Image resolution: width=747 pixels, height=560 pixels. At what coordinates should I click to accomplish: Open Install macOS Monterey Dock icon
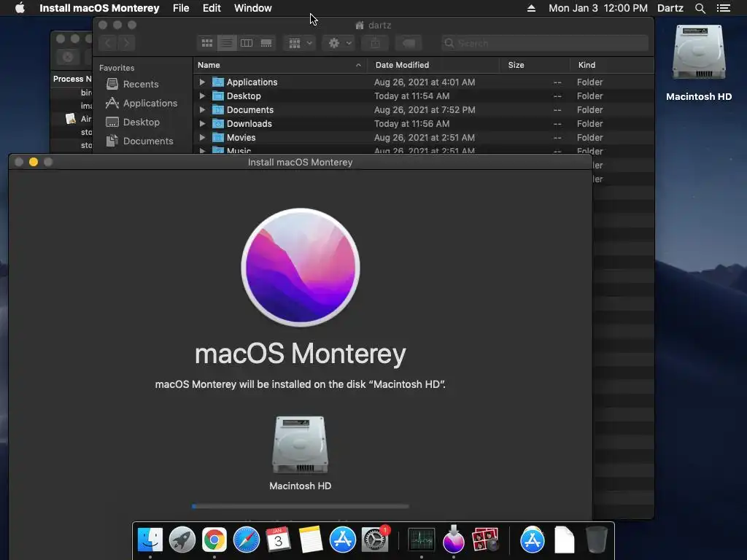454,540
